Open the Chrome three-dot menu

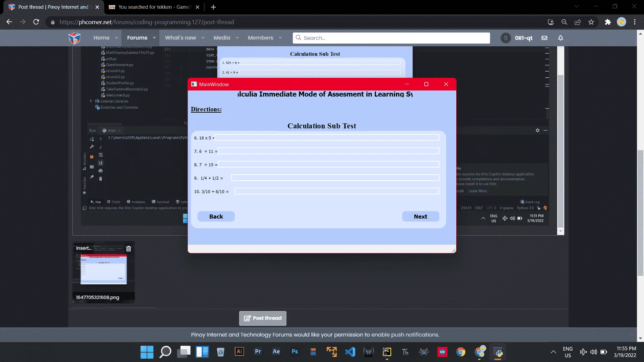coord(635,22)
